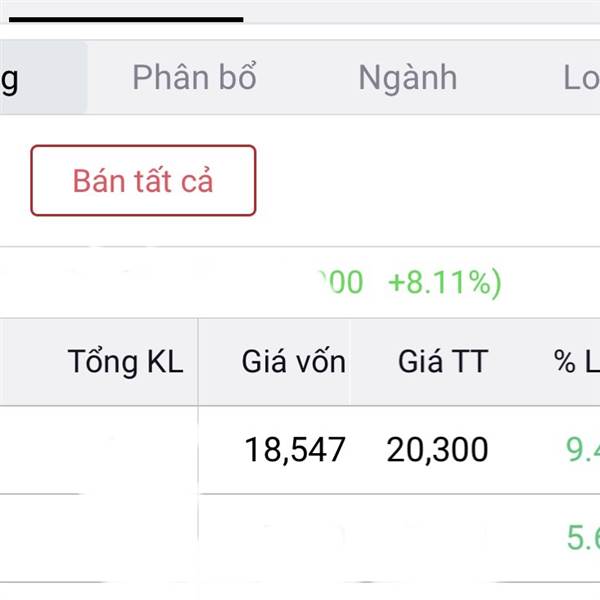Image resolution: width=600 pixels, height=600 pixels.
Task: Click empty Giá vốn cell in second row
Action: point(274,538)
